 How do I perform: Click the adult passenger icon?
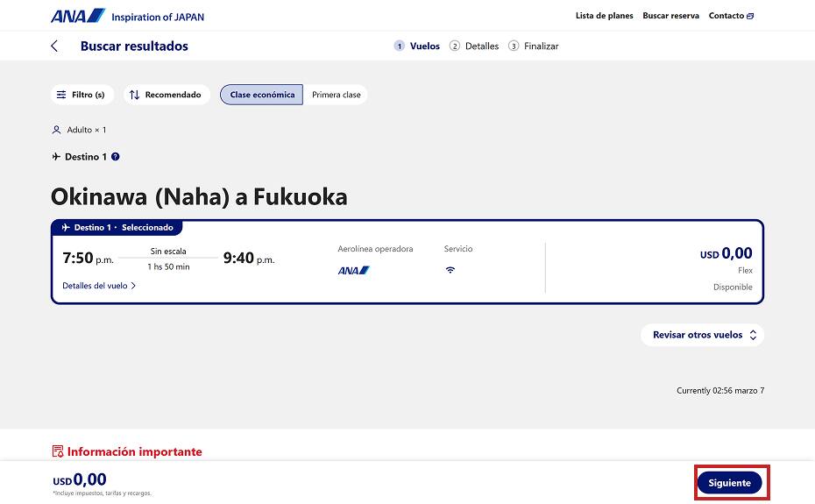pos(57,130)
